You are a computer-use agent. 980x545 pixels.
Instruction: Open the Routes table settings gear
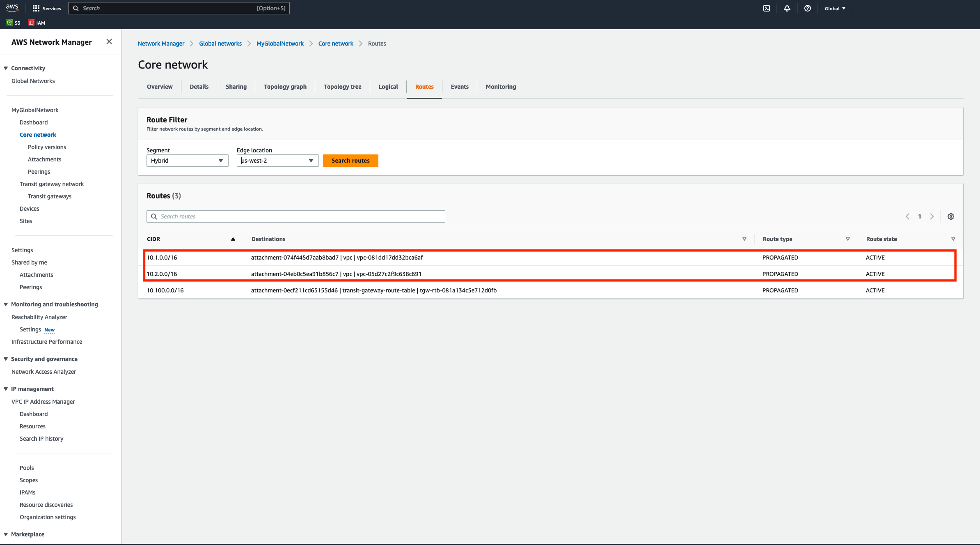pyautogui.click(x=951, y=216)
